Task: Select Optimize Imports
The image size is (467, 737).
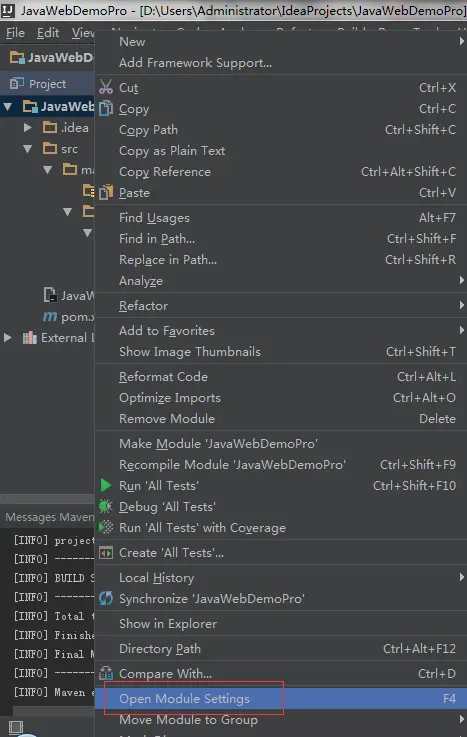Action: coord(281,398)
